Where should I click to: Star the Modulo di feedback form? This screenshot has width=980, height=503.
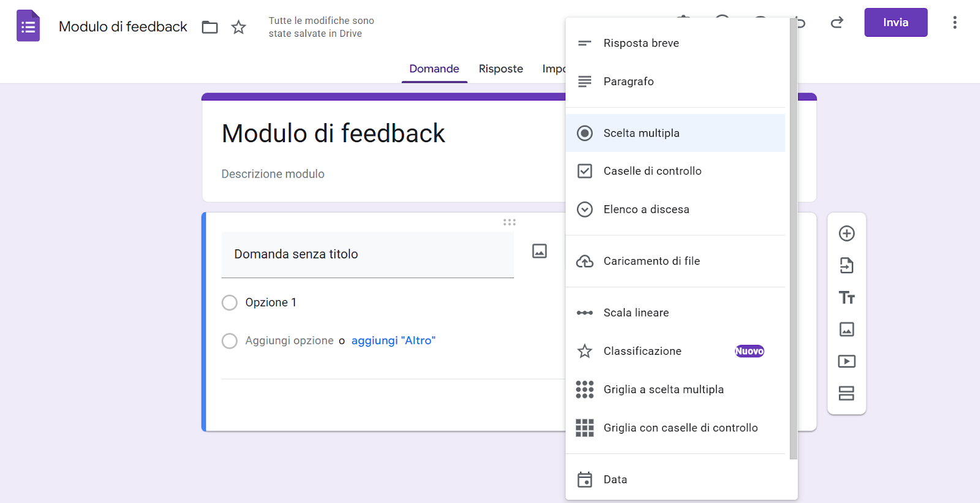click(x=238, y=27)
